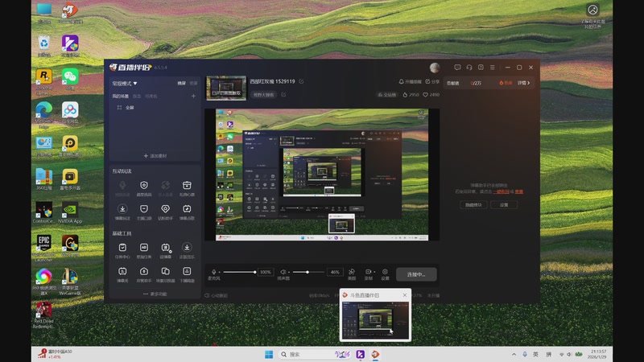Show hidden system tray icons chevron
This screenshot has height=362, width=644.
click(x=514, y=354)
